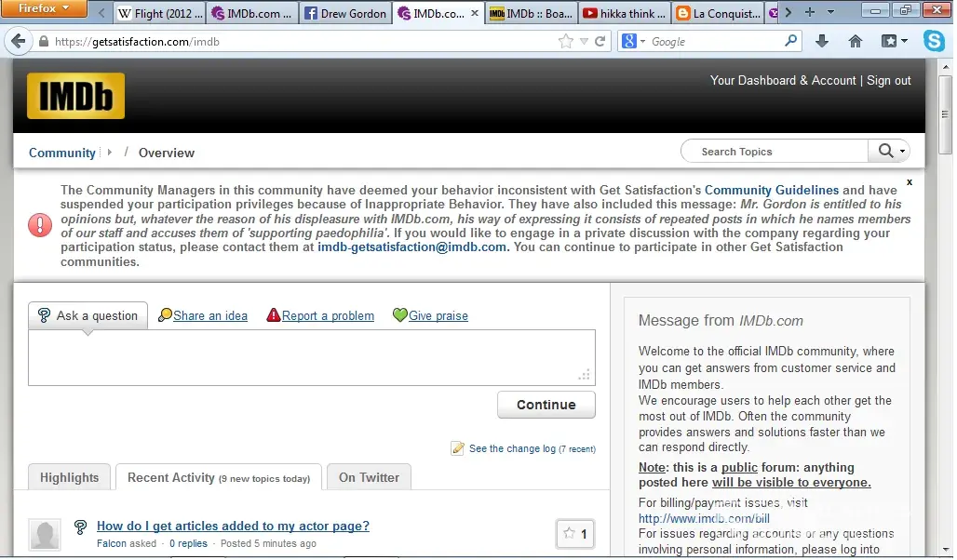Viewport: 957px width, 560px height.
Task: Open the URL history dropdown arrow
Action: pyautogui.click(x=584, y=42)
